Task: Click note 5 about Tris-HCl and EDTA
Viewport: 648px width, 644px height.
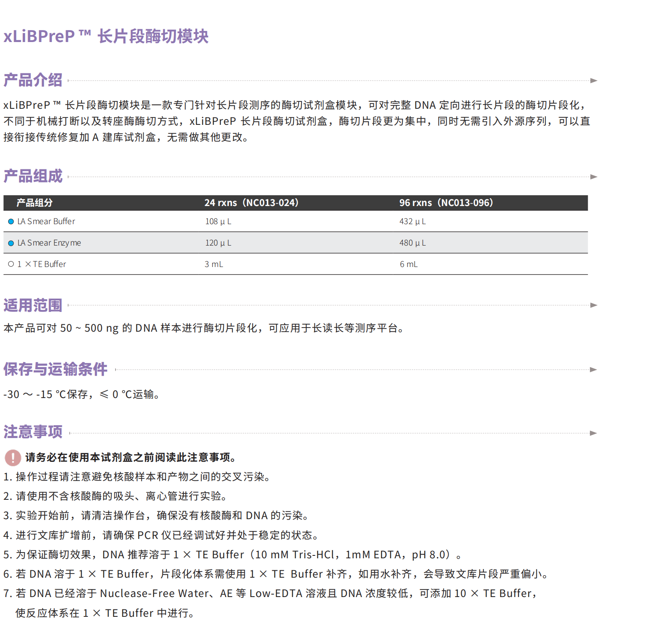Action: tap(233, 555)
